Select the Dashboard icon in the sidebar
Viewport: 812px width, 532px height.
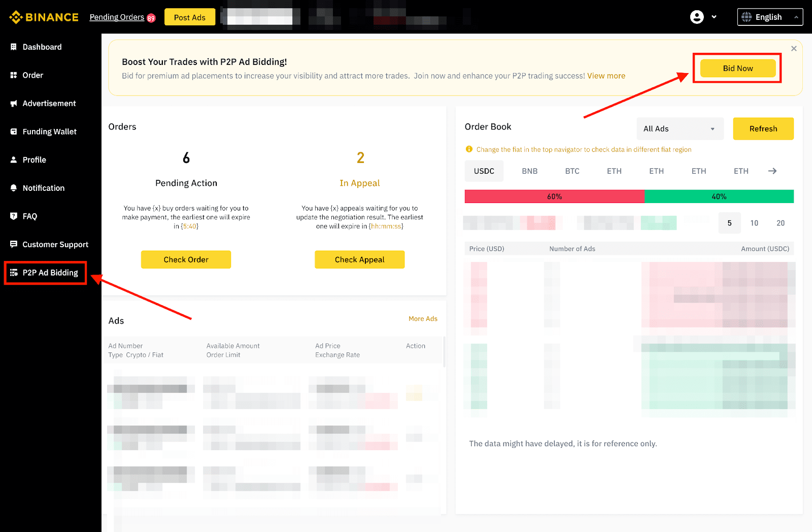coord(14,47)
